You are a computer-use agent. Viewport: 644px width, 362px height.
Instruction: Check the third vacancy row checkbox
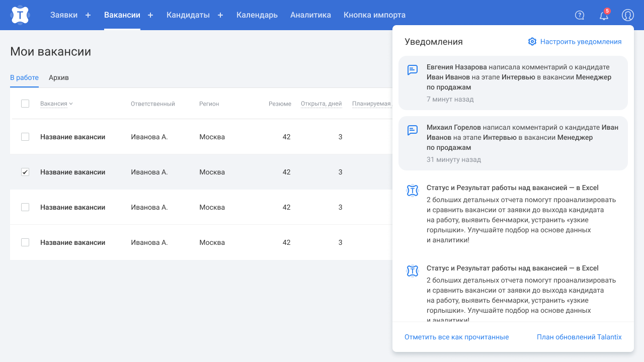pyautogui.click(x=25, y=207)
